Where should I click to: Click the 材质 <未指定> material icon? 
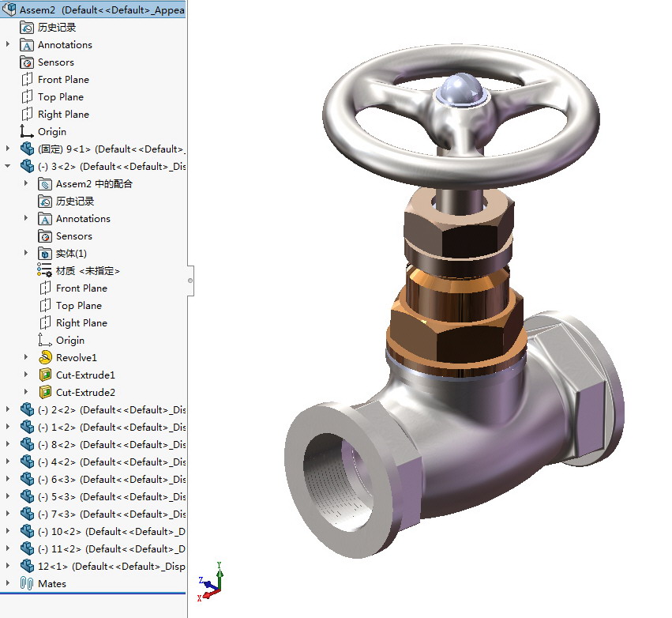(44, 270)
